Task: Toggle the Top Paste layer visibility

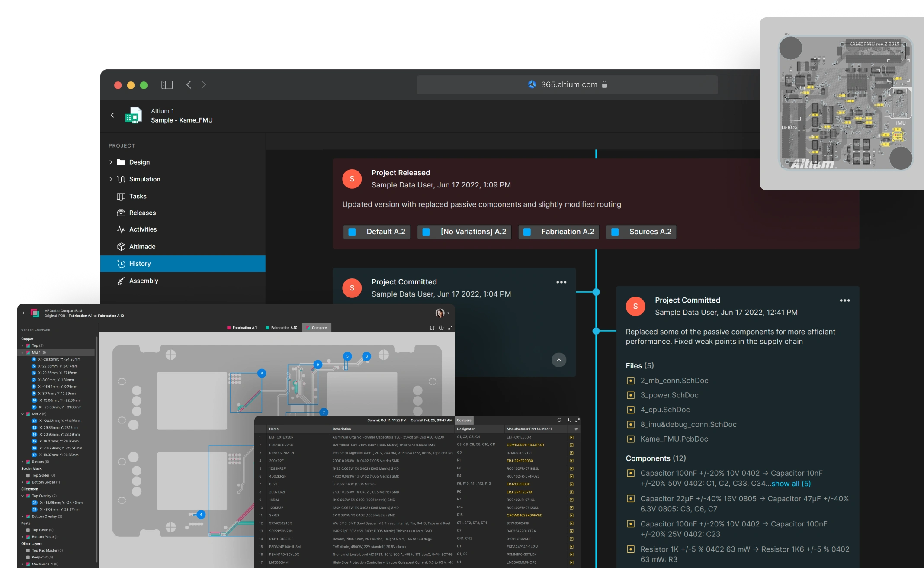Action: pos(29,530)
